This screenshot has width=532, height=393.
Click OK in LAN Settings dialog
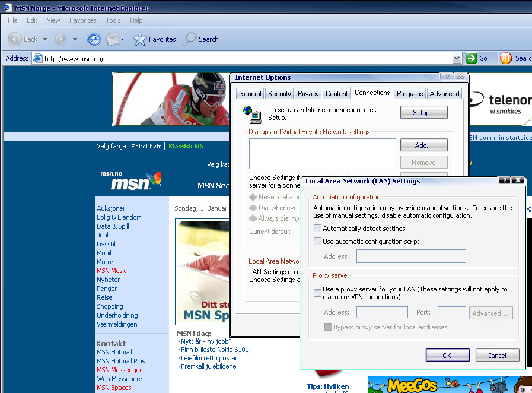tap(448, 355)
